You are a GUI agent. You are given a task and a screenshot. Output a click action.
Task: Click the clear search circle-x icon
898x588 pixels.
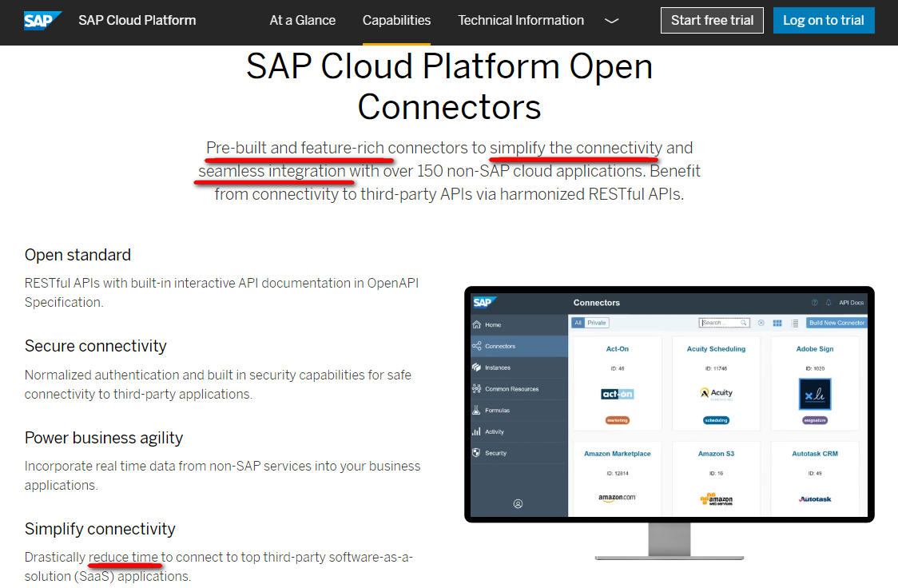coord(761,323)
